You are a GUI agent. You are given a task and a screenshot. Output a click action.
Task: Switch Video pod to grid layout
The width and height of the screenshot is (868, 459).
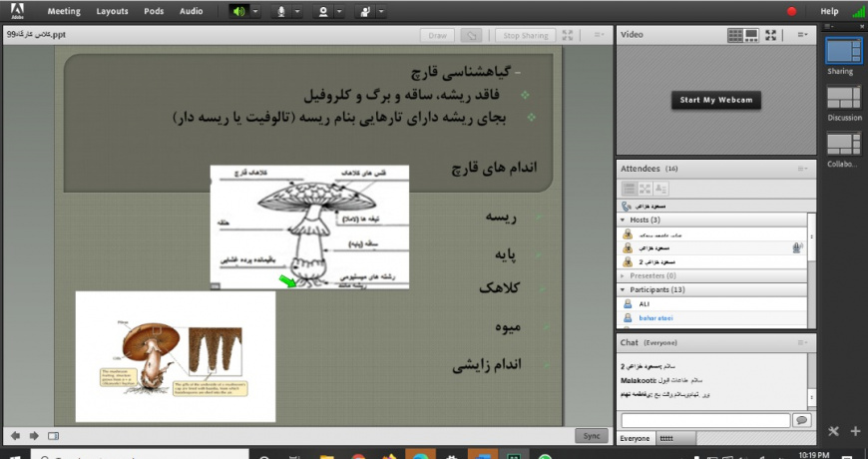(735, 35)
